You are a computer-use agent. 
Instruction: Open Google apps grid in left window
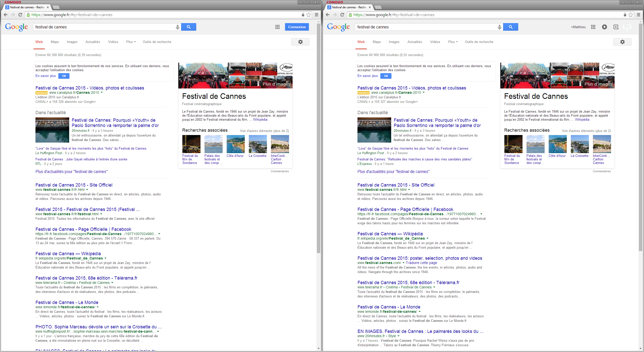click(x=277, y=27)
